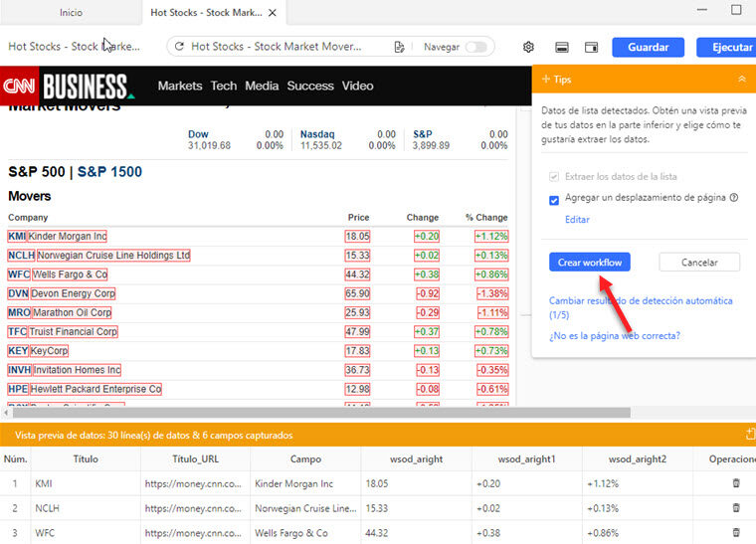
Task: Toggle the Navegar switch
Action: point(477,47)
